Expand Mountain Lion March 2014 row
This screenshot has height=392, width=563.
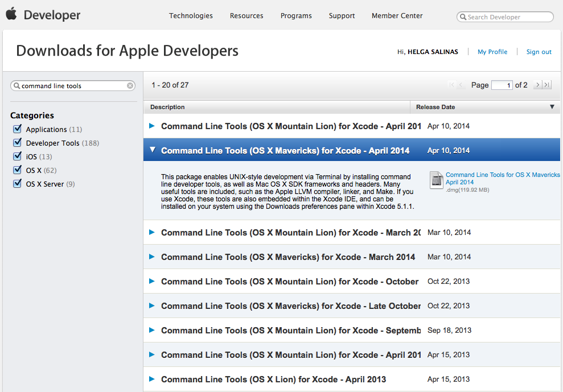coord(152,232)
